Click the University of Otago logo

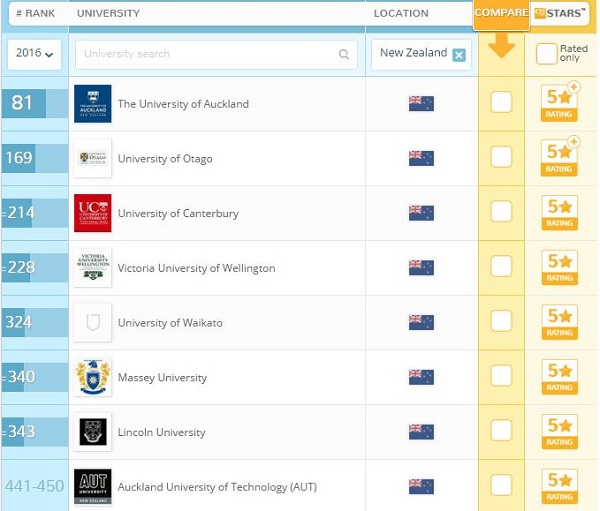coord(93,158)
